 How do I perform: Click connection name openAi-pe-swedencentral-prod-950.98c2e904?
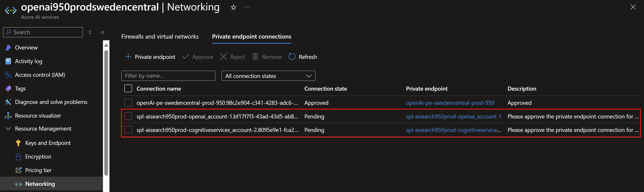(217, 103)
